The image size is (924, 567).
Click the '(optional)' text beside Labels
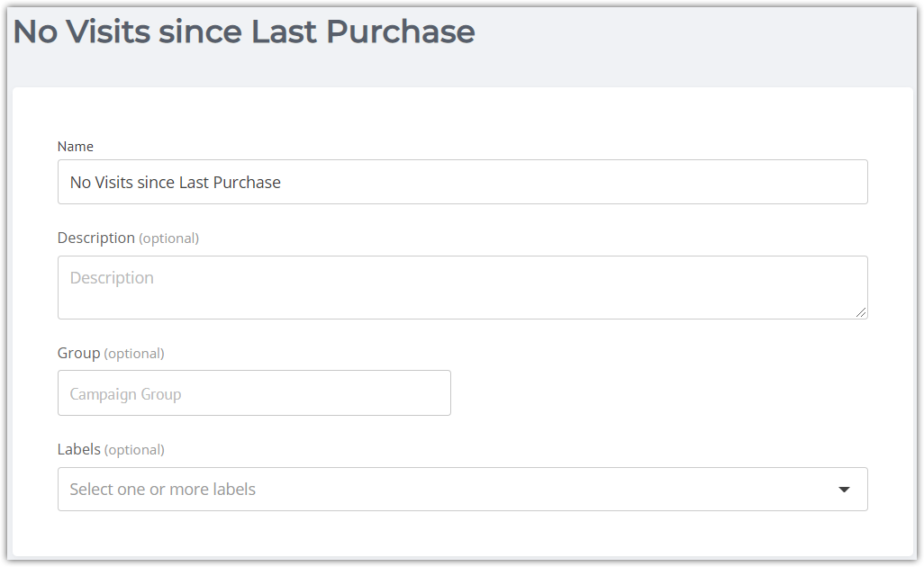134,450
